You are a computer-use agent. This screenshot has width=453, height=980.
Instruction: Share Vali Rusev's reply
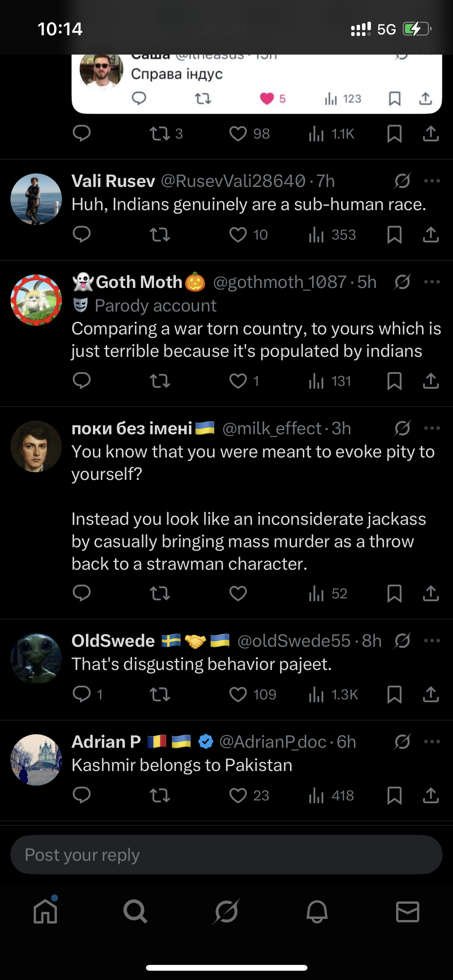431,235
